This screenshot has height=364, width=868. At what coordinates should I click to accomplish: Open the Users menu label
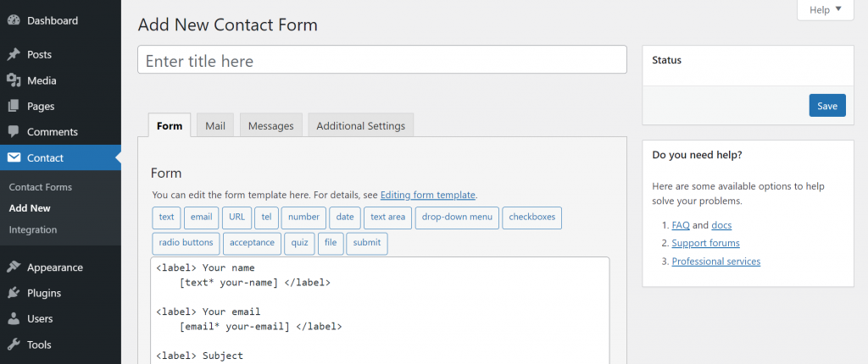coord(40,319)
